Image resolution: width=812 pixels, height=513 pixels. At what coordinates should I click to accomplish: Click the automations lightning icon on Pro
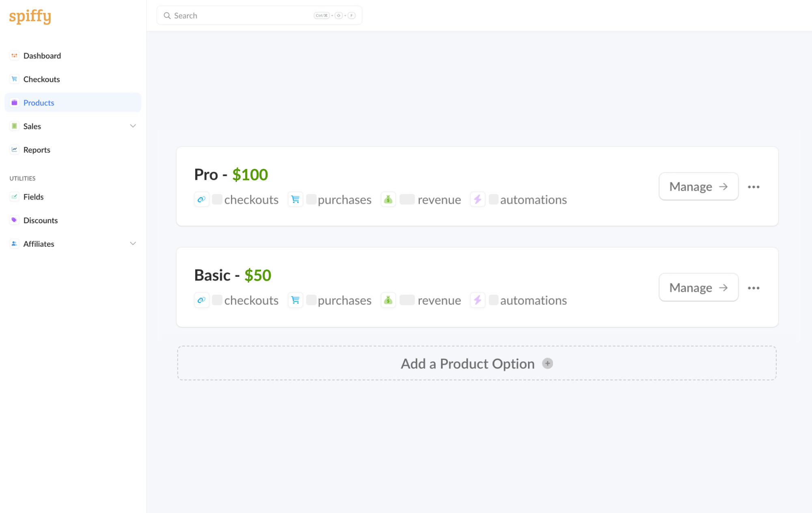pyautogui.click(x=477, y=199)
